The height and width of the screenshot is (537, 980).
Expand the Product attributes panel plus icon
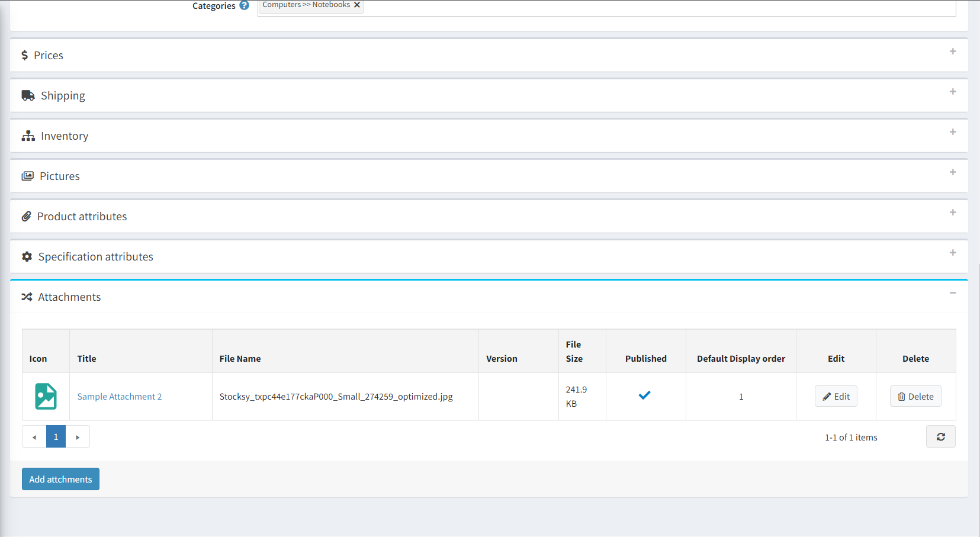tap(953, 213)
